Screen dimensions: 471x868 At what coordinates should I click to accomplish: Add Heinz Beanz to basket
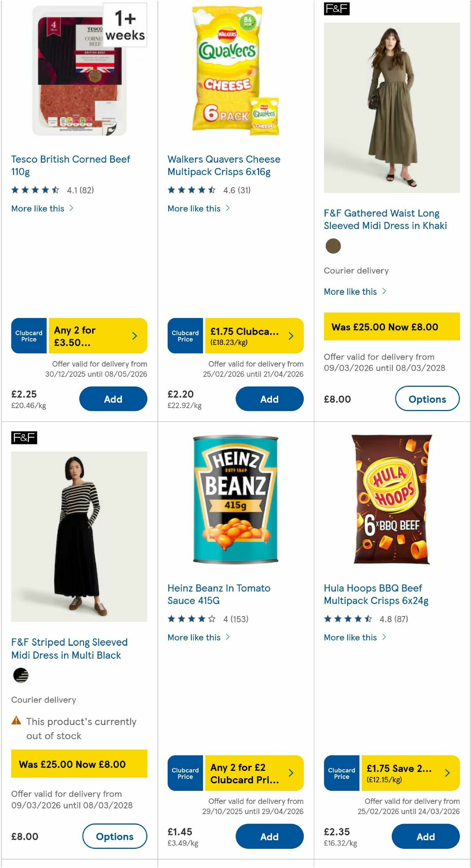point(269,837)
